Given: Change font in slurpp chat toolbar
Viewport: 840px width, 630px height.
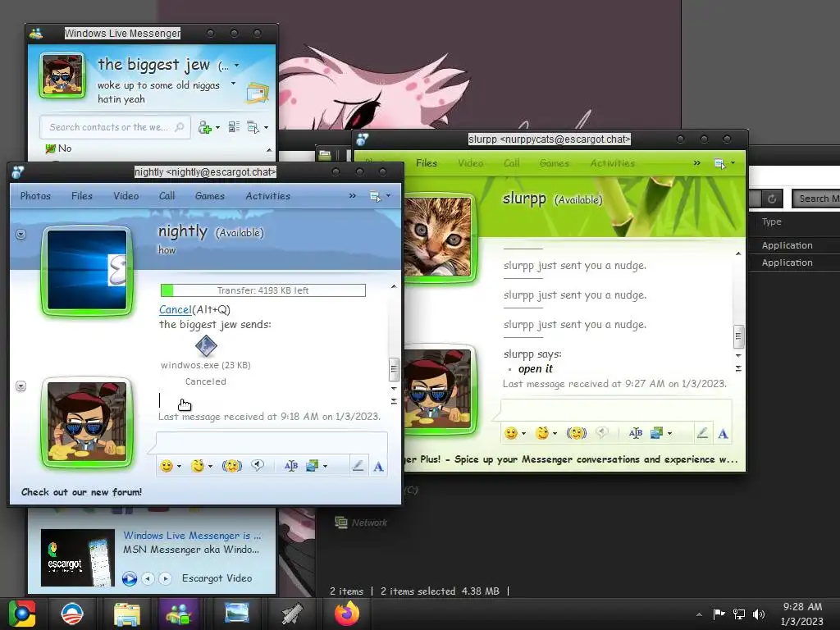Looking at the screenshot, I should click(x=636, y=433).
